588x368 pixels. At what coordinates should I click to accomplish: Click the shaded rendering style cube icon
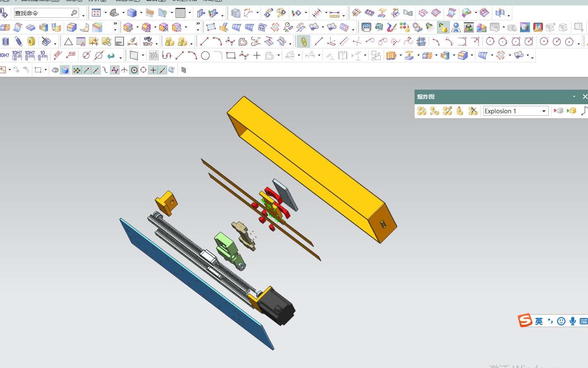point(132,13)
